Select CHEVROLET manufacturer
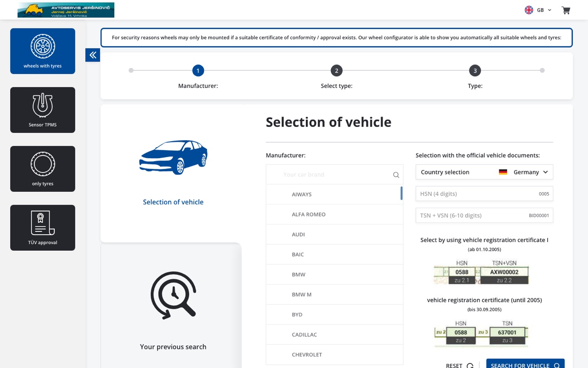Viewport: 588px width, 368px height. [x=334, y=355]
